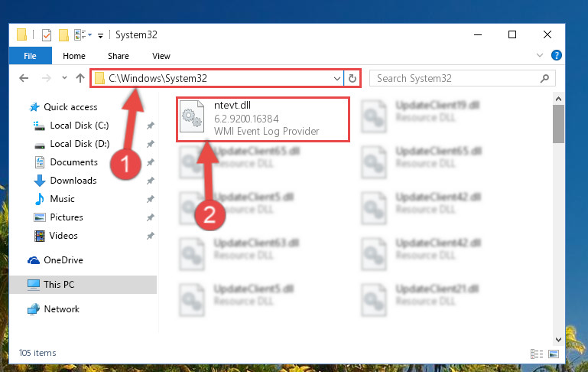Click the Search System32 input box

462,78
